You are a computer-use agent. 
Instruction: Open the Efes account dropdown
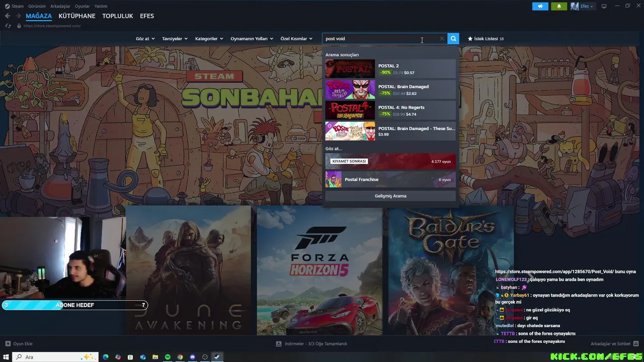(x=587, y=6)
